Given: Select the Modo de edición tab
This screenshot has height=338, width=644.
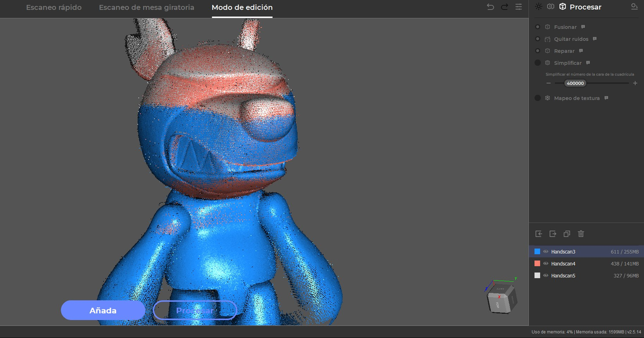Looking at the screenshot, I should click(x=242, y=8).
